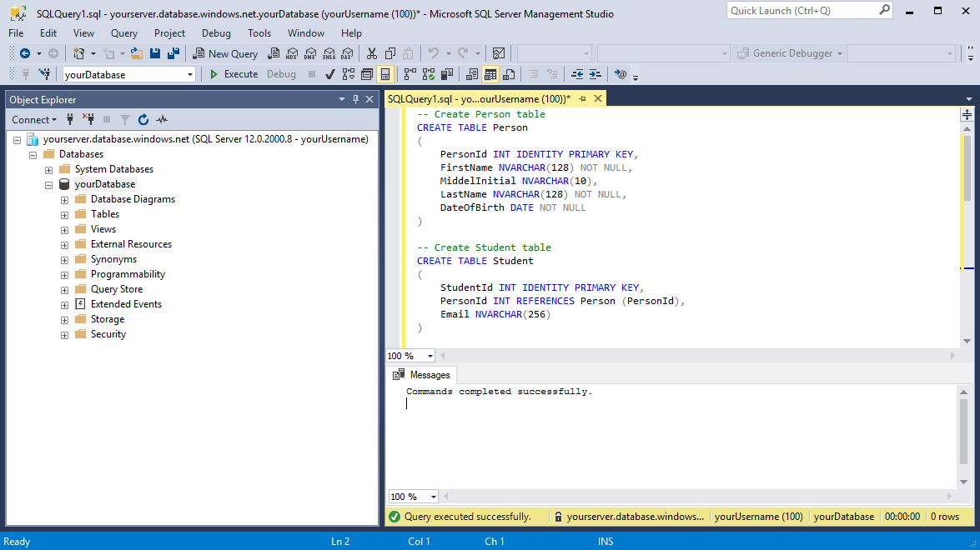Open the Query menu
The width and height of the screenshot is (980, 550).
[x=123, y=33]
